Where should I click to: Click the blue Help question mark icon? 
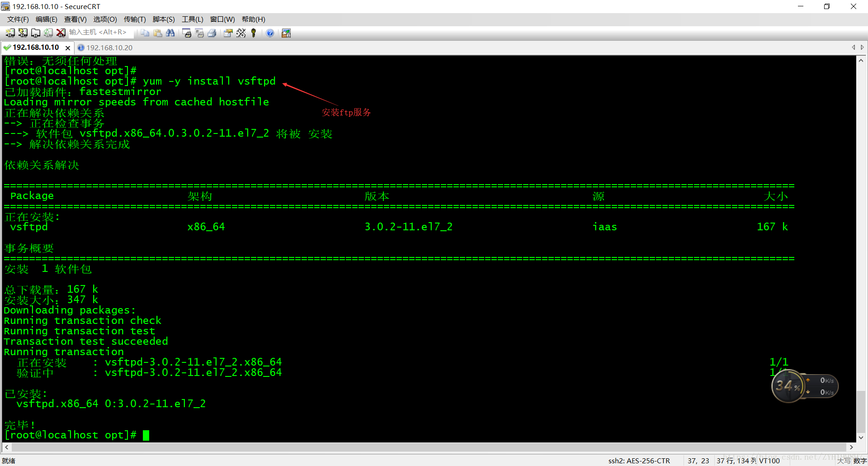pos(270,33)
